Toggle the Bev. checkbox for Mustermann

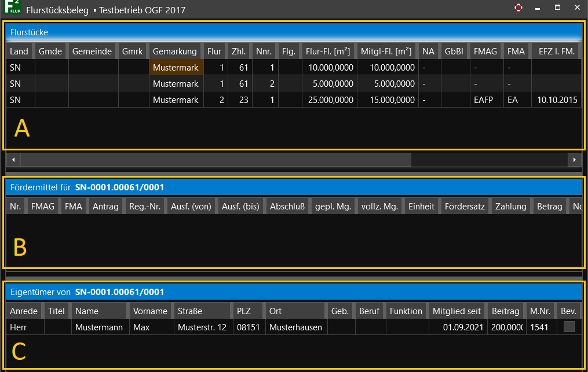click(569, 327)
